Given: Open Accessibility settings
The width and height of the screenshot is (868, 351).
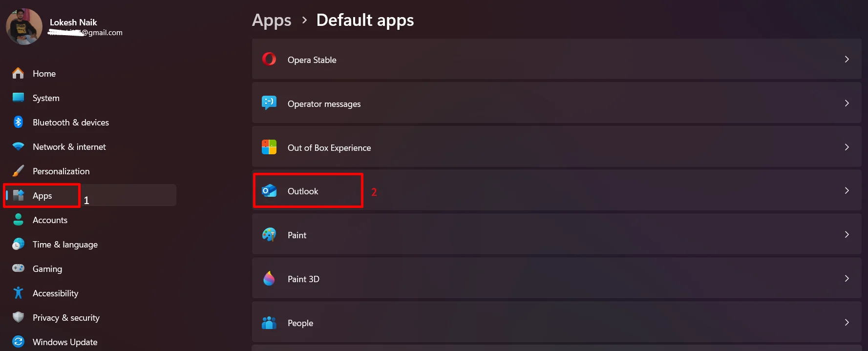Looking at the screenshot, I should (x=55, y=293).
